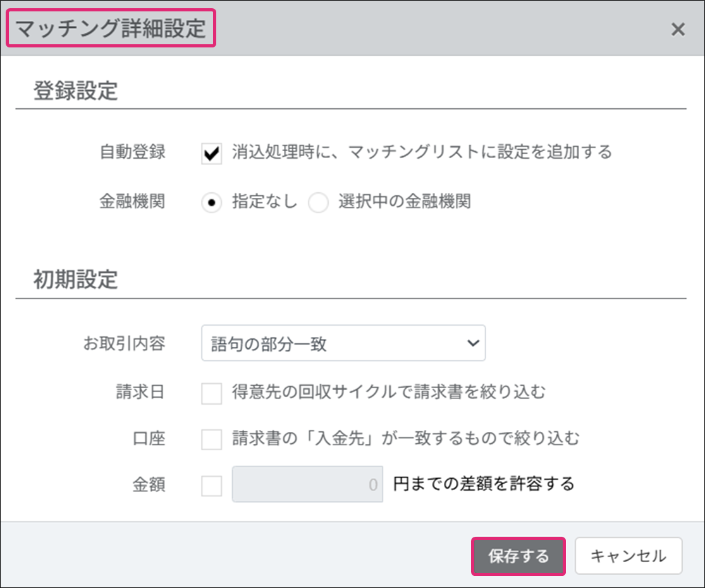Enable the 請求日 checkbox
The height and width of the screenshot is (588, 705).
(x=212, y=393)
